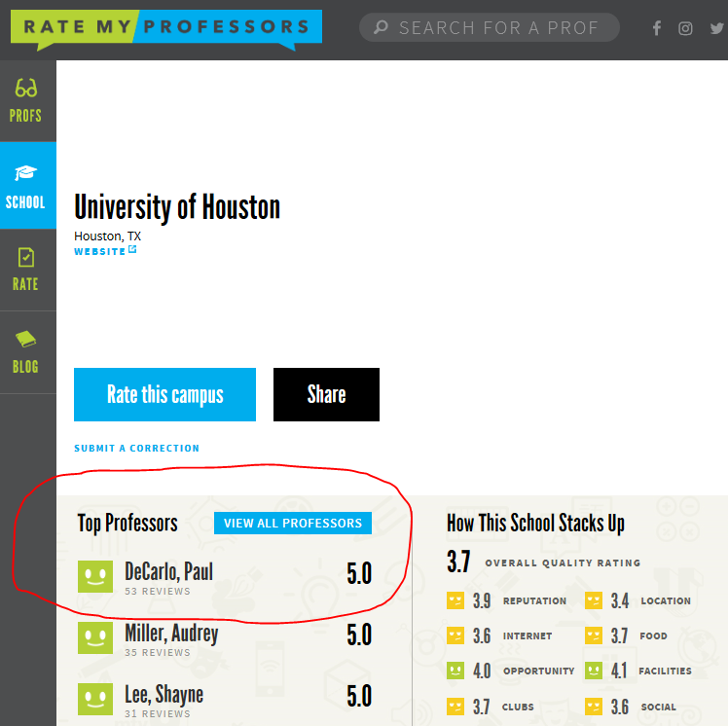Select the School sidebar tab
Screen dimensions: 728x726
(26, 186)
